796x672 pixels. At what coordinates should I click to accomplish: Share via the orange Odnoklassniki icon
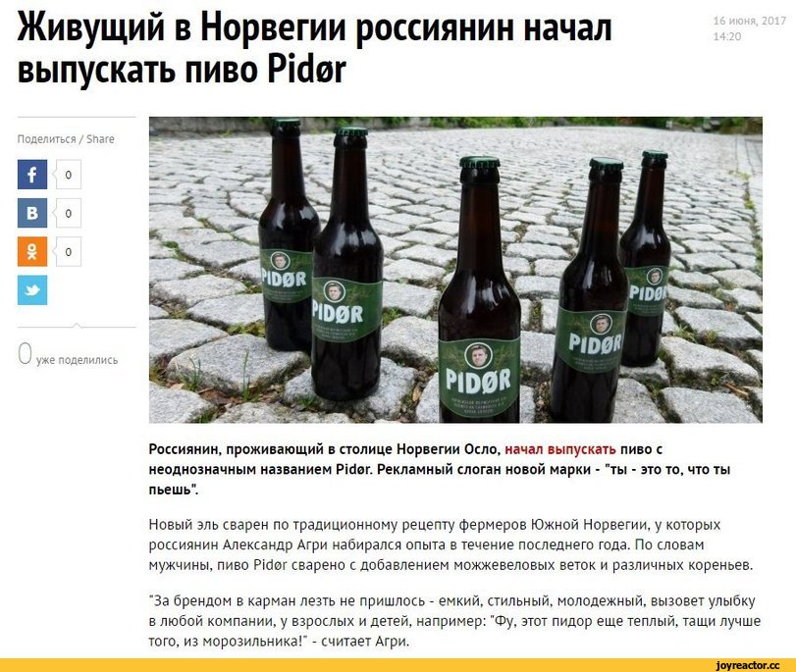click(x=32, y=251)
